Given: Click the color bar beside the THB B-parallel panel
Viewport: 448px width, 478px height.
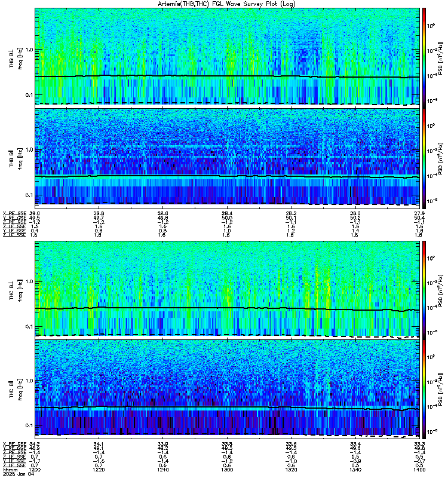Looking at the screenshot, I should tap(424, 159).
